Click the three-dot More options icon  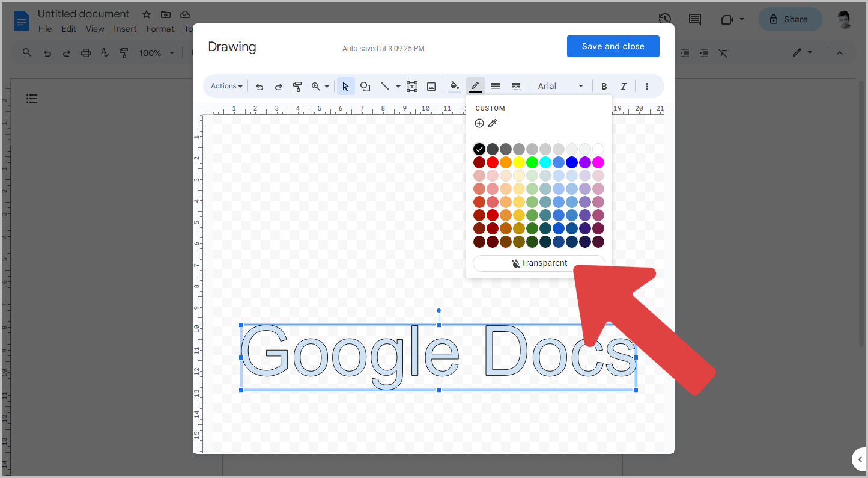pyautogui.click(x=647, y=87)
